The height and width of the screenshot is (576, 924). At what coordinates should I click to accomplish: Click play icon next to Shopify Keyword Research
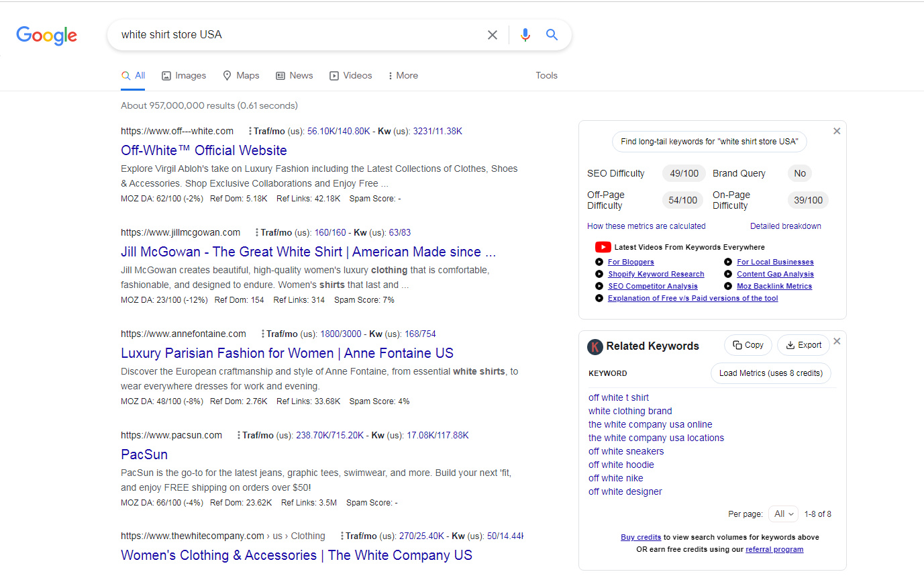[x=599, y=274]
